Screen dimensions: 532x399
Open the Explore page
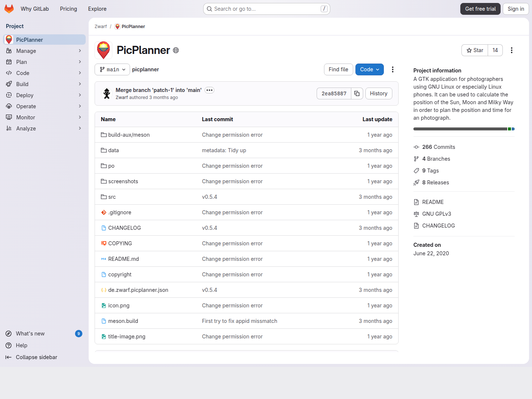97,9
